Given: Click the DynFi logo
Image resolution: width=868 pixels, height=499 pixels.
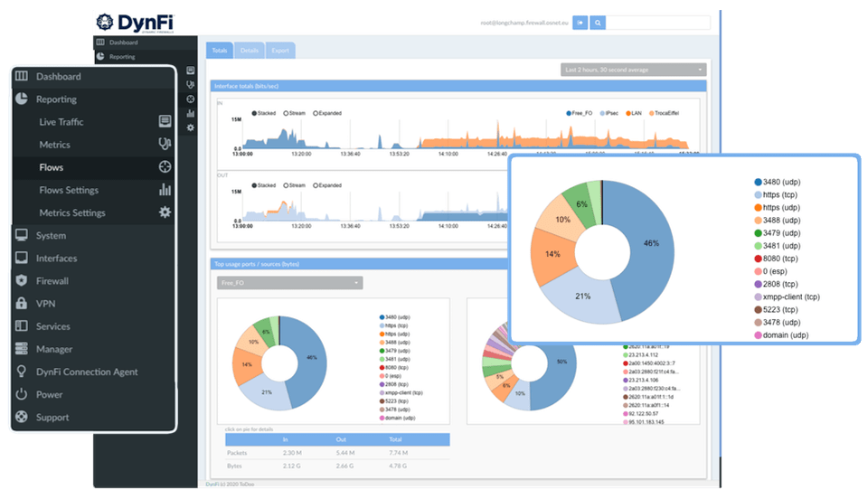Looking at the screenshot, I should [x=135, y=23].
